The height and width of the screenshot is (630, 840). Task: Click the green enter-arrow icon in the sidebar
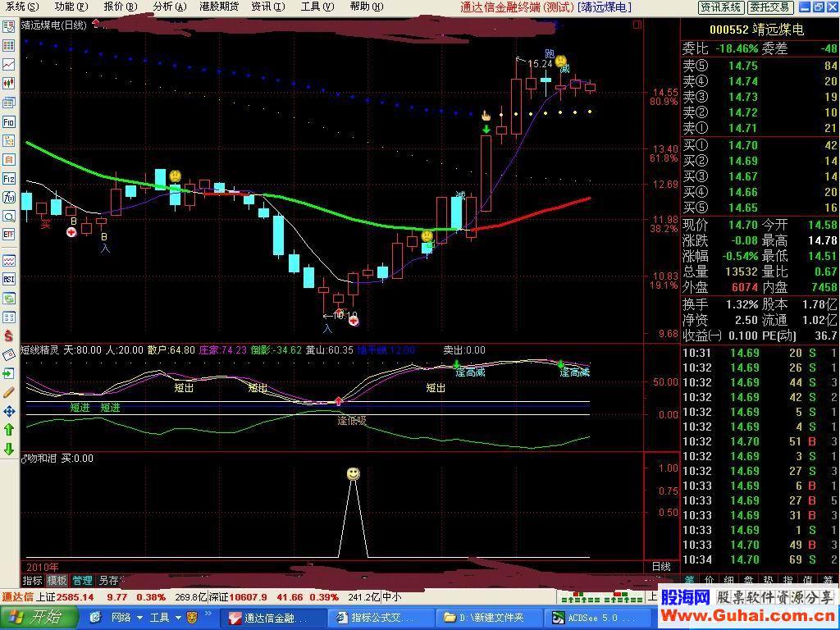8,373
